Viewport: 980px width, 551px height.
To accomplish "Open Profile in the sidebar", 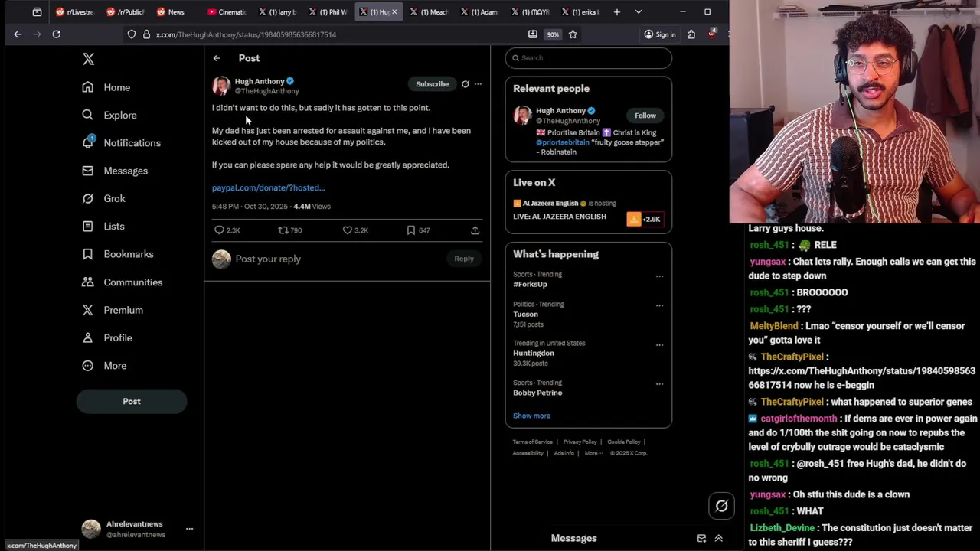I will [x=106, y=337].
